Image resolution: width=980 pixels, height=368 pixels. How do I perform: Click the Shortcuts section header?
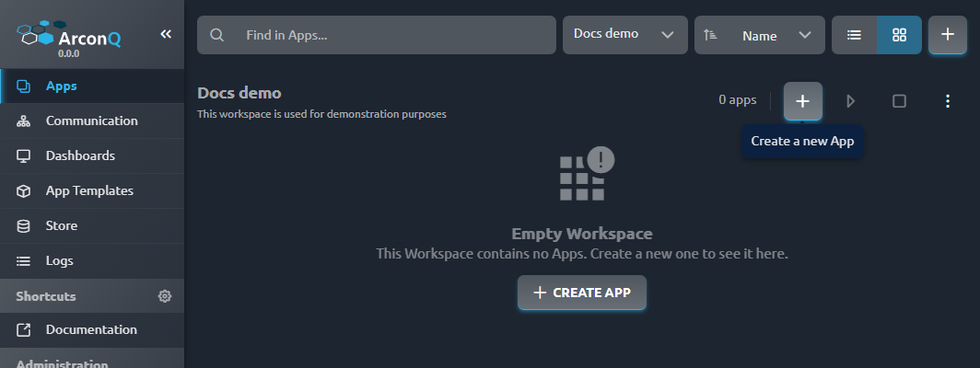[x=46, y=296]
